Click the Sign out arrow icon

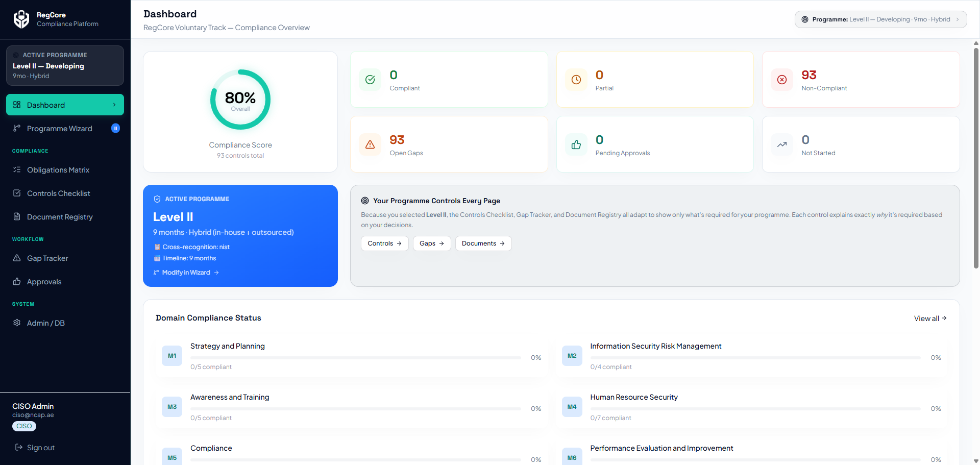tap(19, 448)
